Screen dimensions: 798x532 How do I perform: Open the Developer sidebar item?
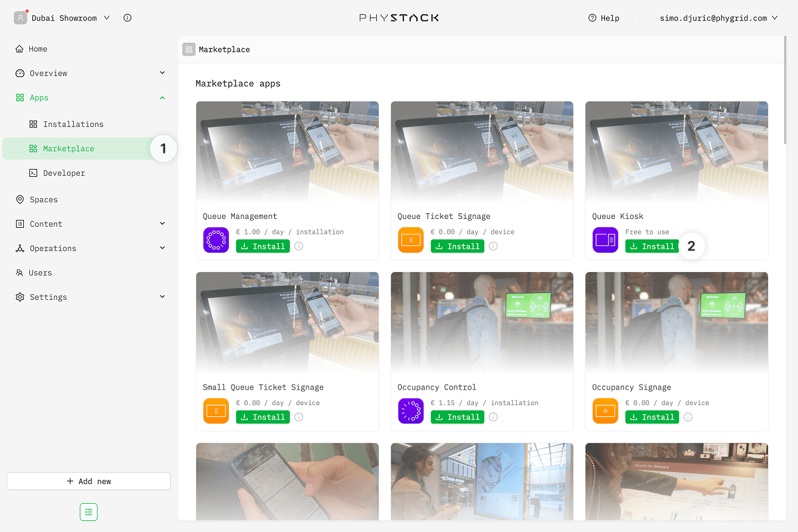pyautogui.click(x=64, y=173)
